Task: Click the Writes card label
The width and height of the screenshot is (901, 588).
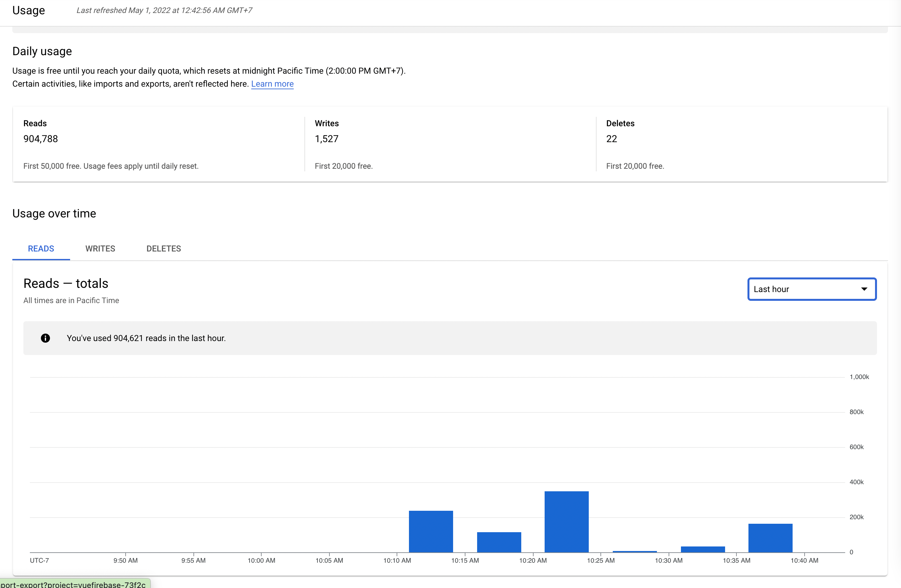Action: 327,123
